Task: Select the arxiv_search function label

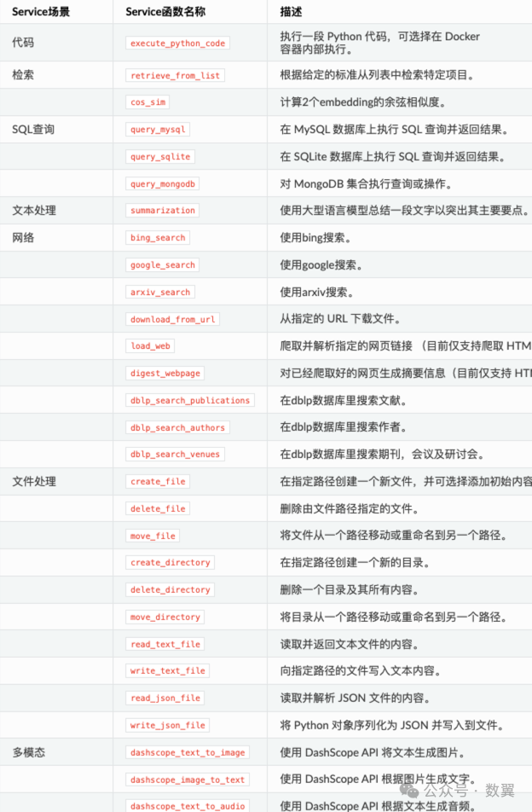Action: 160,292
